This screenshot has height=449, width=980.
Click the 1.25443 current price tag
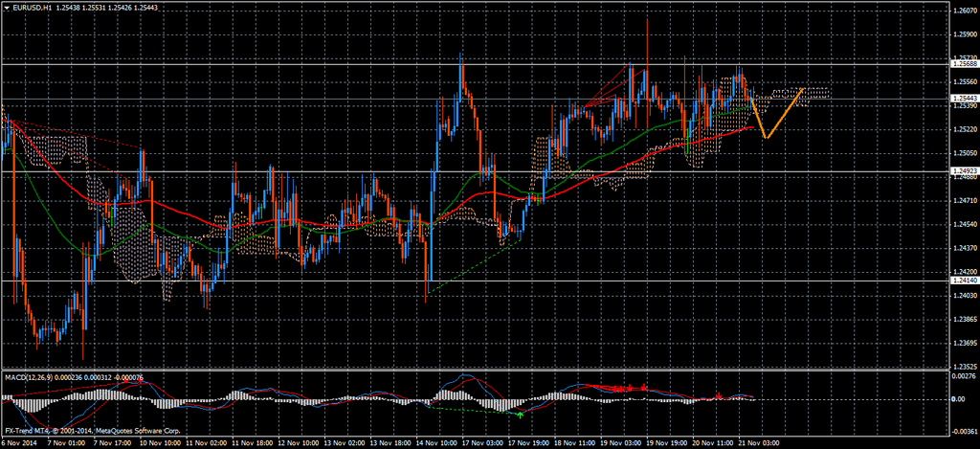pos(963,99)
